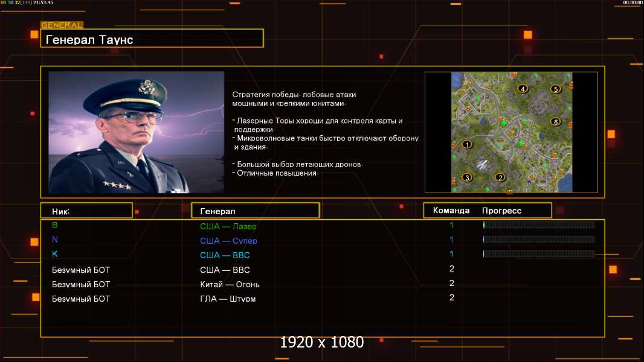Select the cyan player nickname K
The width and height of the screenshot is (644, 362).
click(54, 254)
